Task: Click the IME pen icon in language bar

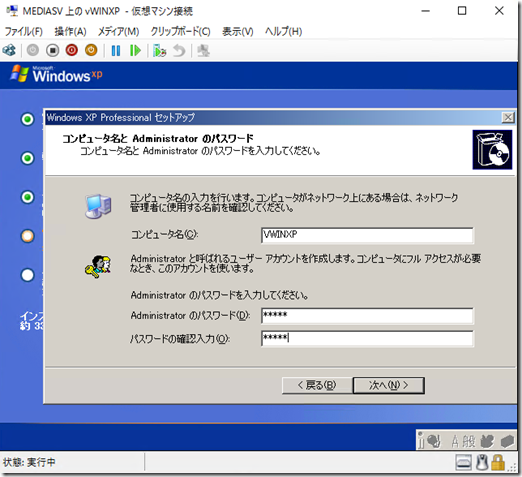Action: click(433, 441)
